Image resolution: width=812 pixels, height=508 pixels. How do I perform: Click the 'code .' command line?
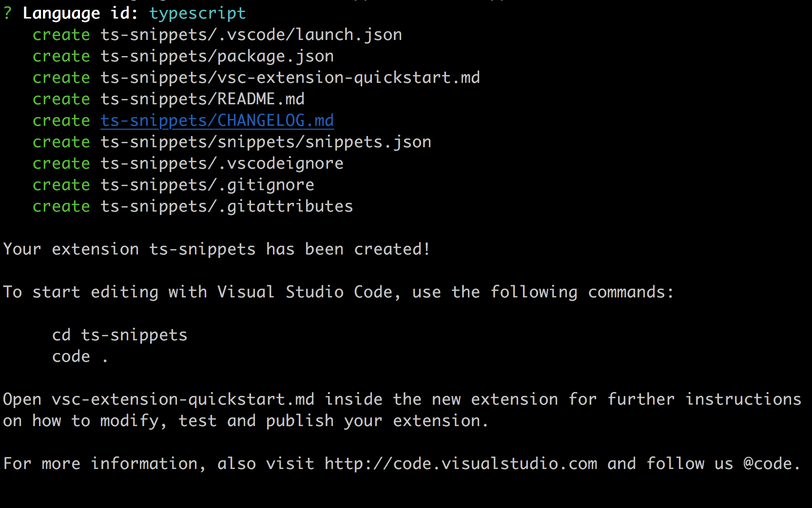pyautogui.click(x=79, y=356)
